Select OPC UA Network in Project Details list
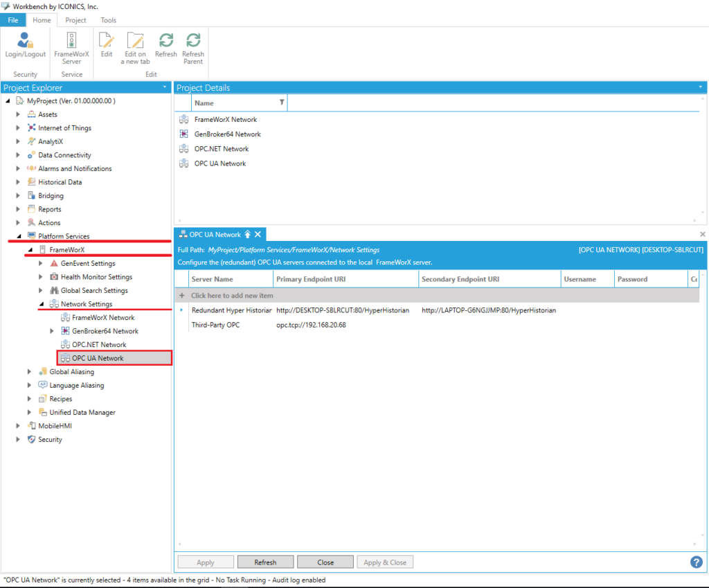The height and width of the screenshot is (588, 709). coord(220,163)
